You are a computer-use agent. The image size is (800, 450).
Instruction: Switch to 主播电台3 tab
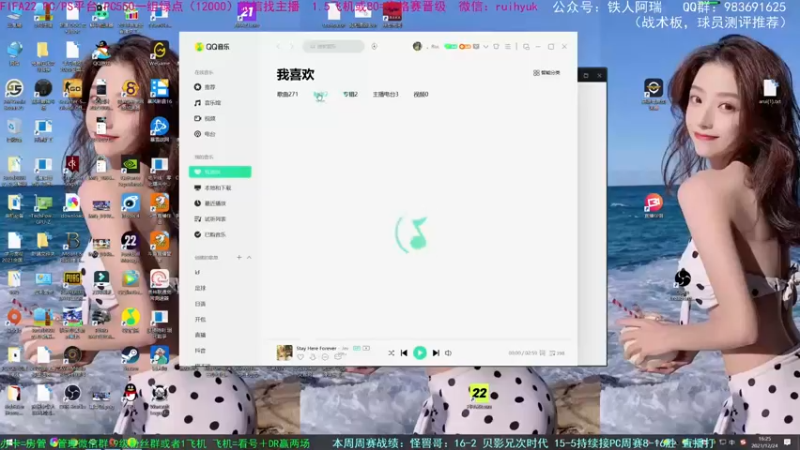pos(385,94)
